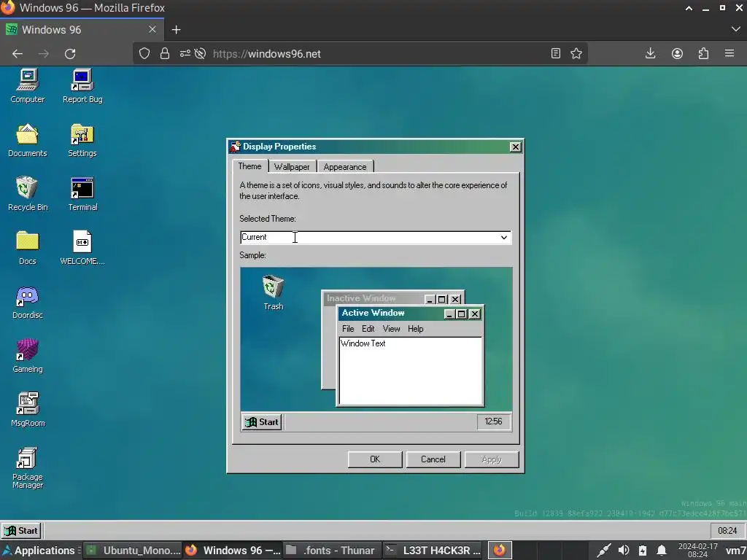The image size is (747, 560).
Task: Open the Firefox extensions icon
Action: click(704, 53)
